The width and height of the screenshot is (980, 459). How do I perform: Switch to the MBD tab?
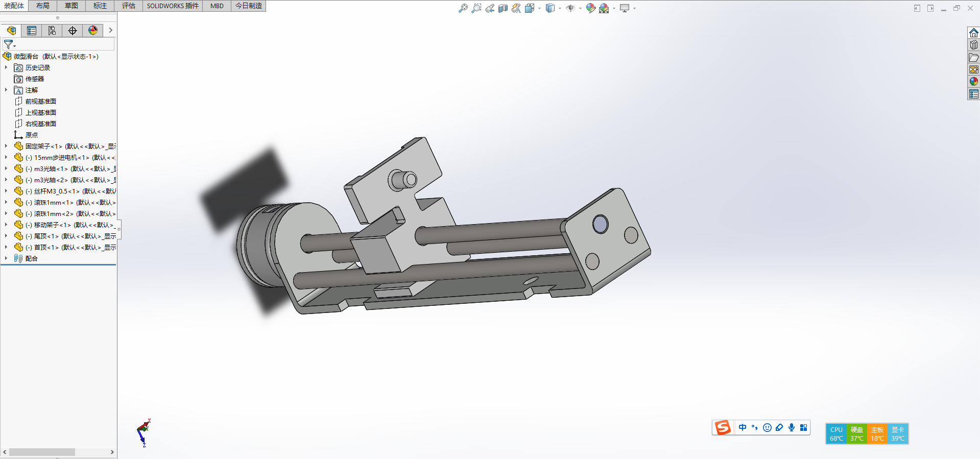point(217,6)
